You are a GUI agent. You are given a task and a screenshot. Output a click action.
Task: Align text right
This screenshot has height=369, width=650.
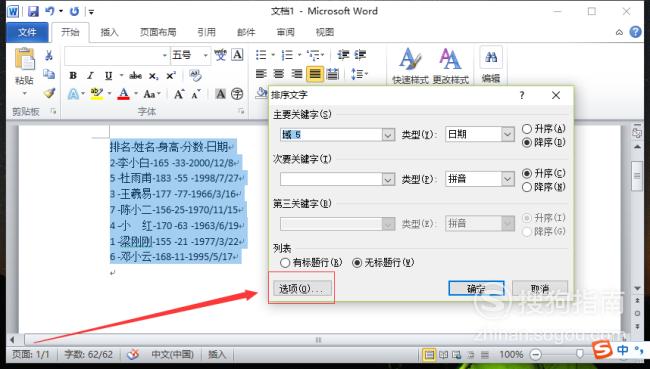click(x=296, y=74)
